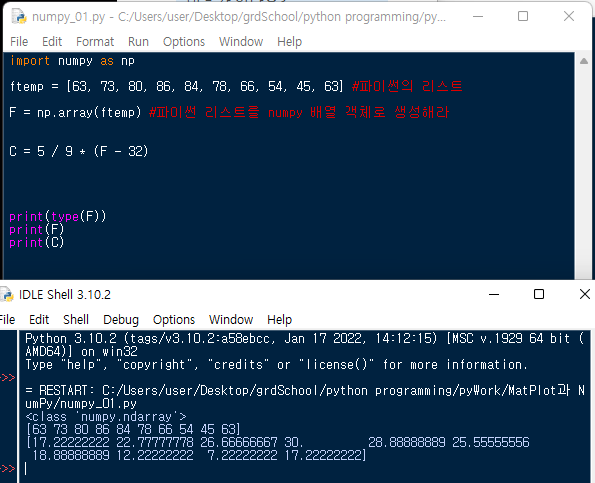Viewport: 595px width, 483px height.
Task: Click the Celsius output row starting 17.22222222
Action: pos(277,442)
